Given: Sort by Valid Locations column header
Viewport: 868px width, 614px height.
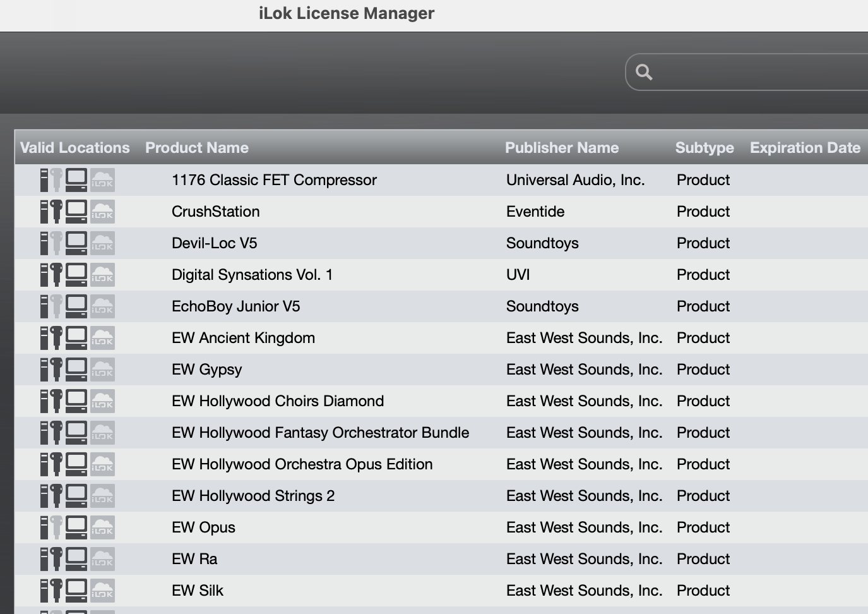Looking at the screenshot, I should point(74,148).
